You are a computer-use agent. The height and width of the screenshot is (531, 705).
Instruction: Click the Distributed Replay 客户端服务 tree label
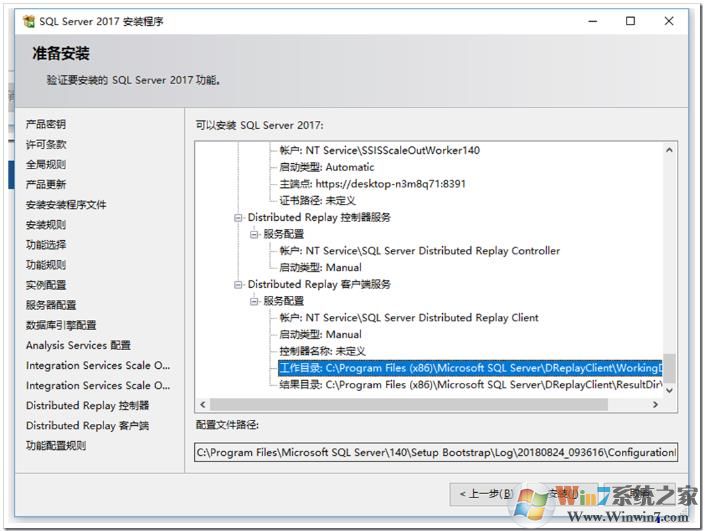[319, 285]
